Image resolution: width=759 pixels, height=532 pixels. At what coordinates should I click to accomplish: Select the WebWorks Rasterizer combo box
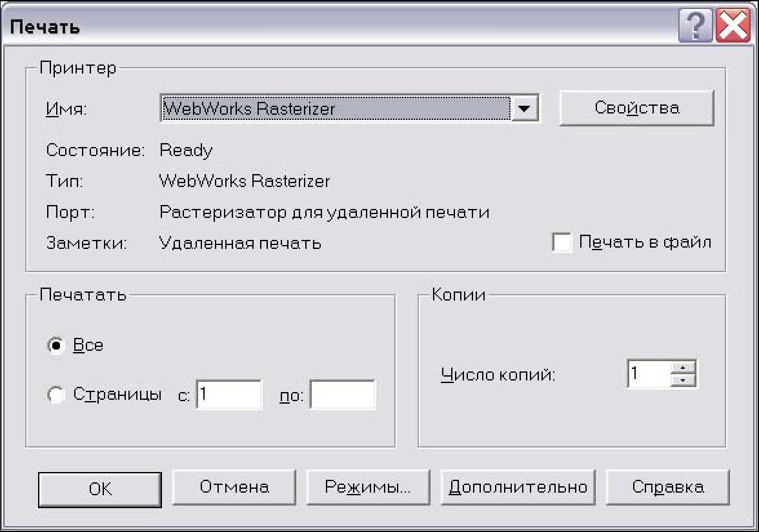[x=336, y=109]
